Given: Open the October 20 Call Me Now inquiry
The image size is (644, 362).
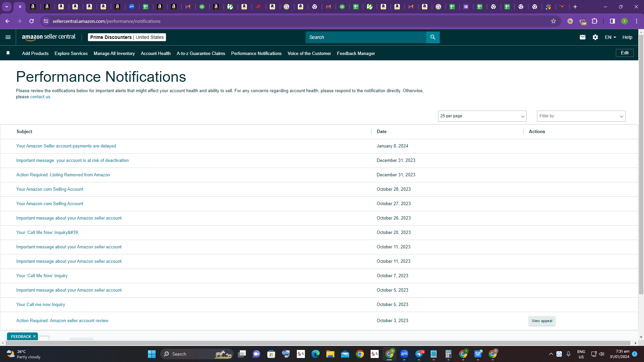Looking at the screenshot, I should [x=48, y=233].
